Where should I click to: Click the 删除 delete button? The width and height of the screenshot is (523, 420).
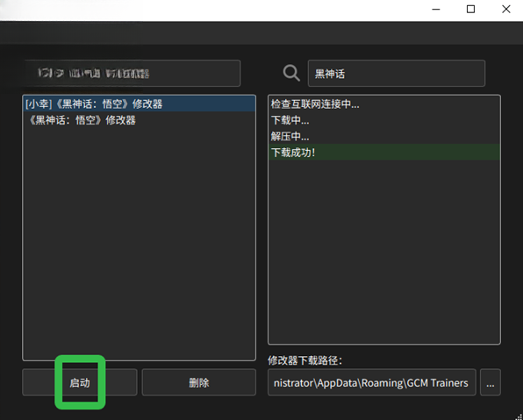(199, 382)
